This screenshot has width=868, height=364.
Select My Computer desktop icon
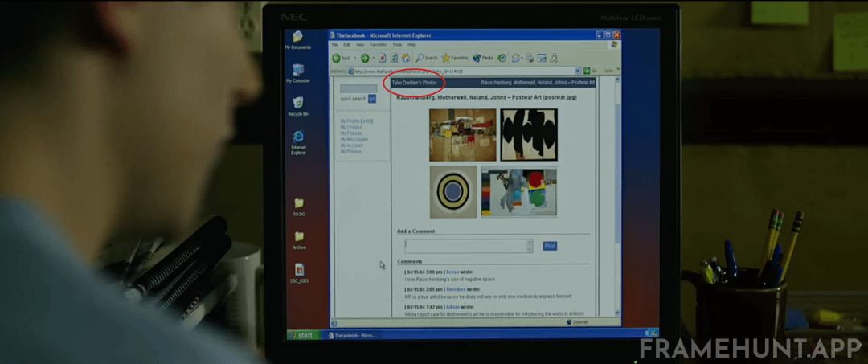298,74
